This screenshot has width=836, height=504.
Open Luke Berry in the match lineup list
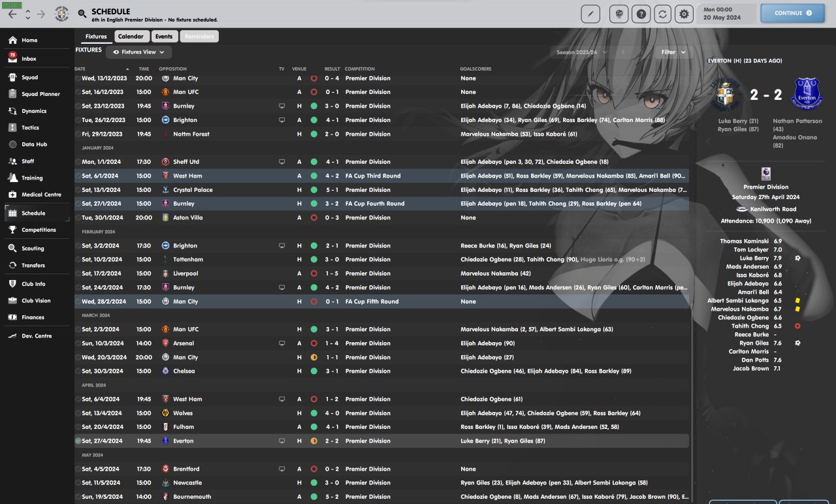tap(754, 259)
